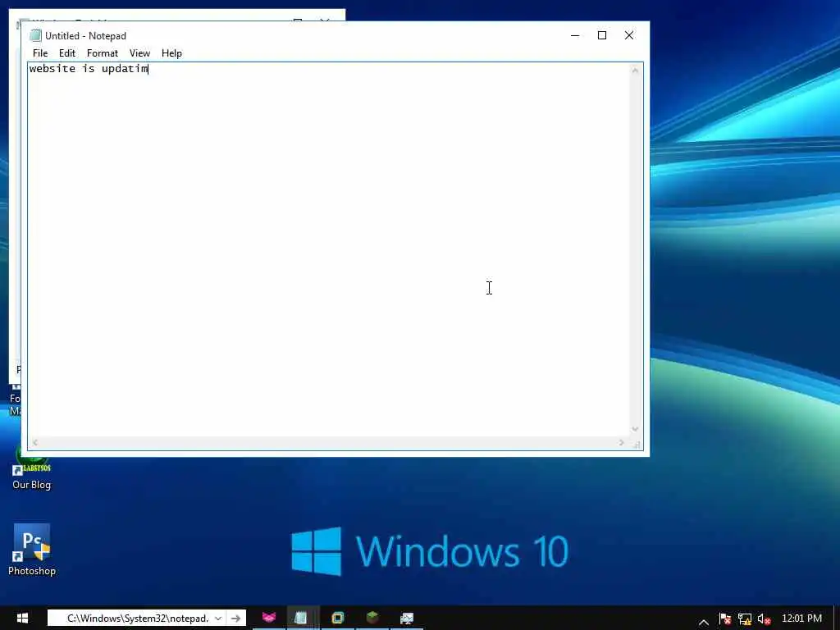The height and width of the screenshot is (630, 840).
Task: Select the Notepad taskbar button
Action: [301, 619]
